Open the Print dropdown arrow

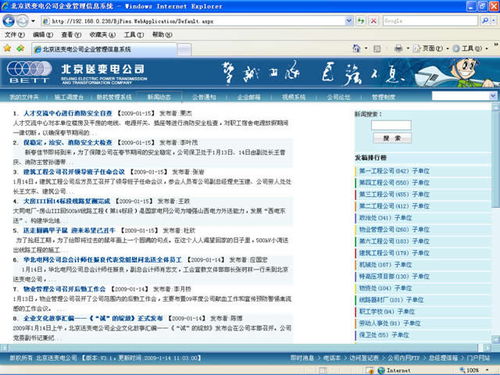[408, 49]
